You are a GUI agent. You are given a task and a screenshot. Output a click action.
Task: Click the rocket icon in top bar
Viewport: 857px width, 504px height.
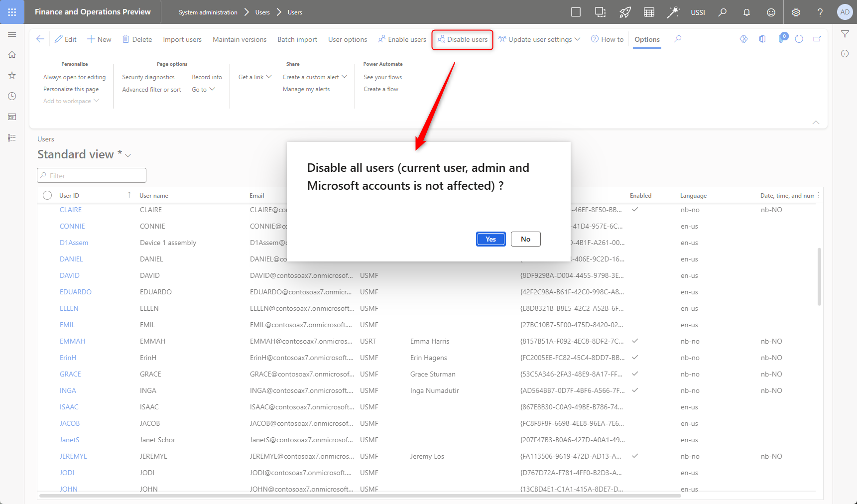click(625, 12)
